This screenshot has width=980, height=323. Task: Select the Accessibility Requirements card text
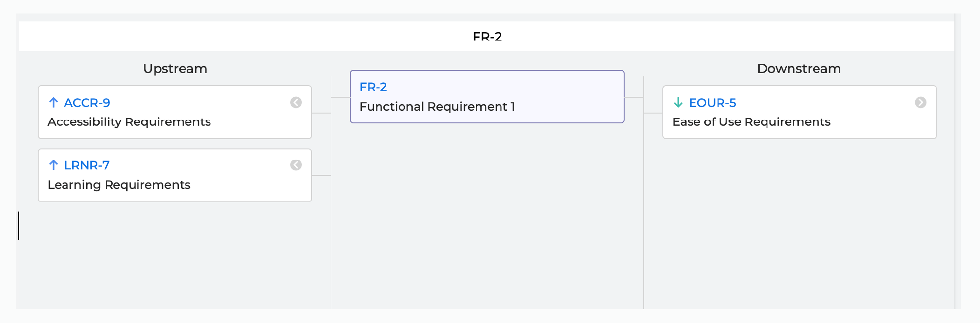pos(129,122)
